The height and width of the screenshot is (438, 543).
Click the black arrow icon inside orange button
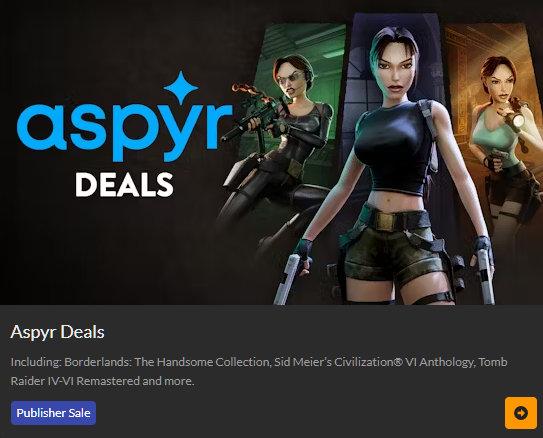[521, 413]
